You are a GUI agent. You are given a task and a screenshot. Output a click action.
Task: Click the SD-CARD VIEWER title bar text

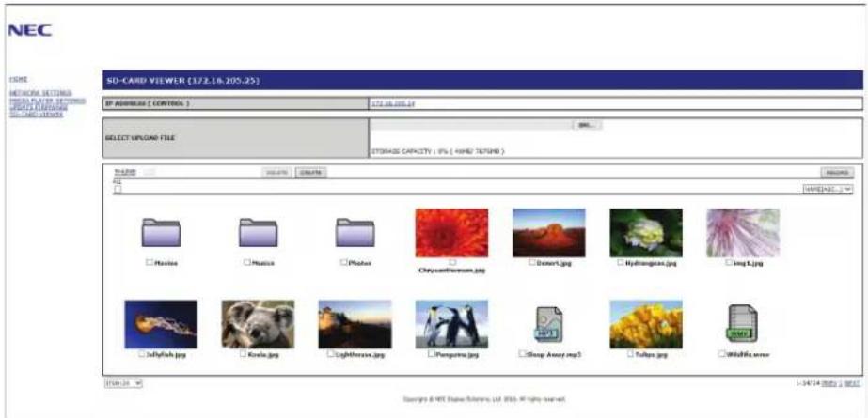pos(182,81)
